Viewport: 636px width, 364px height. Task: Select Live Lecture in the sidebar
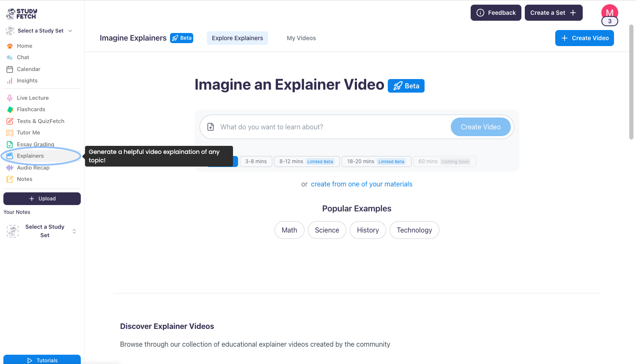(32, 98)
